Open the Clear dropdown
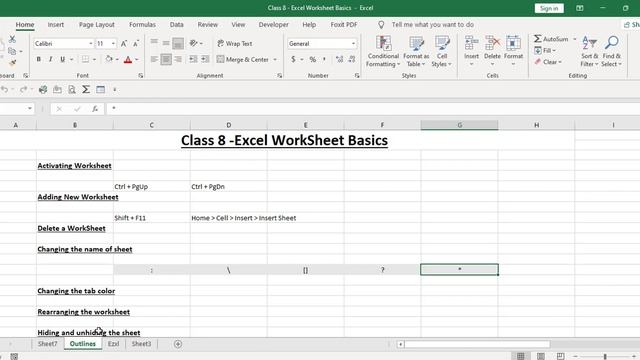 (x=548, y=62)
